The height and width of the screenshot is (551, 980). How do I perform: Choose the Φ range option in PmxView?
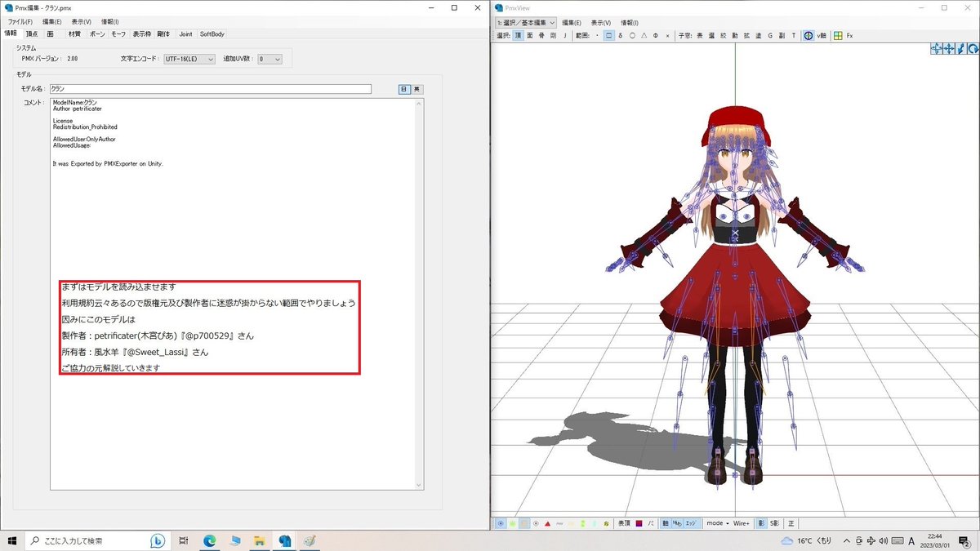point(656,35)
